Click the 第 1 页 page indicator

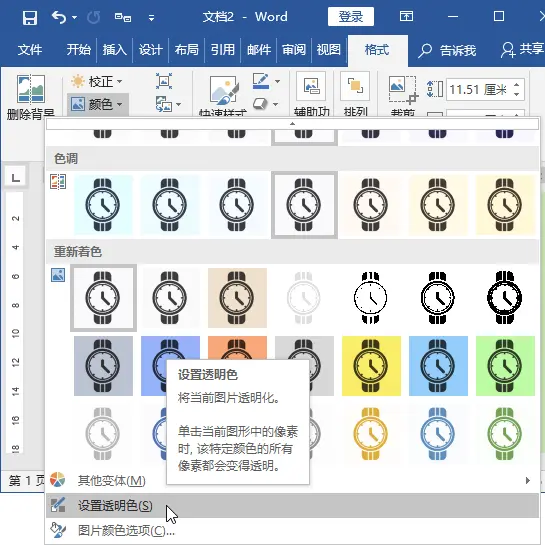[x=27, y=481]
